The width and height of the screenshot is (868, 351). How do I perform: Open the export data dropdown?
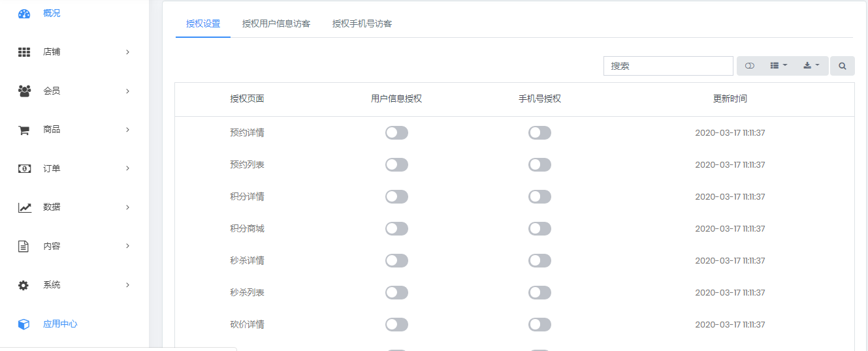[811, 66]
